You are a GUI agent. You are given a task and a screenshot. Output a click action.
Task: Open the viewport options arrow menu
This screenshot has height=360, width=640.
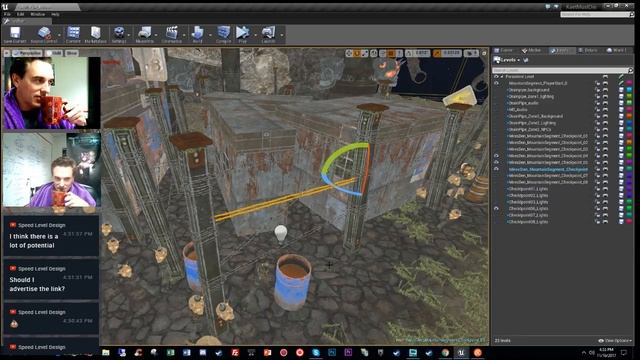7,53
